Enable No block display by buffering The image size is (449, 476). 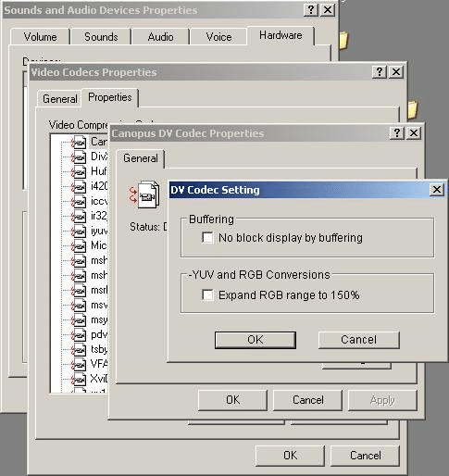pyautogui.click(x=207, y=238)
